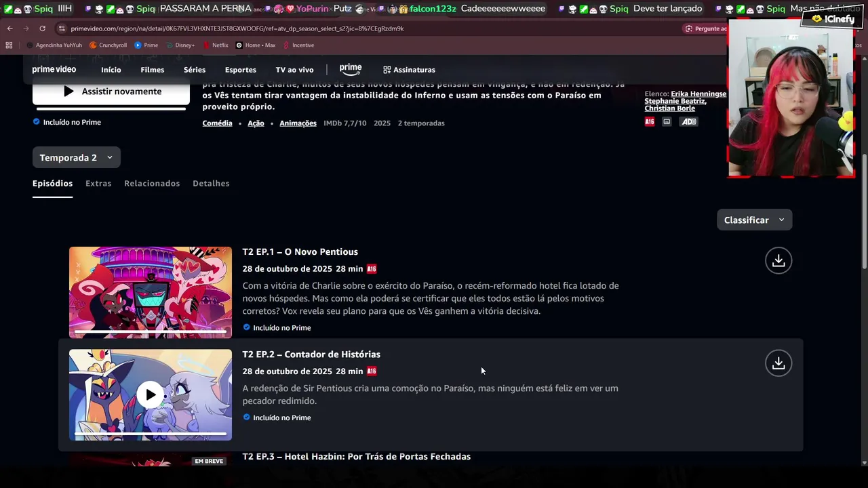The image size is (868, 488).
Task: Click the prime video logo
Action: point(54,69)
